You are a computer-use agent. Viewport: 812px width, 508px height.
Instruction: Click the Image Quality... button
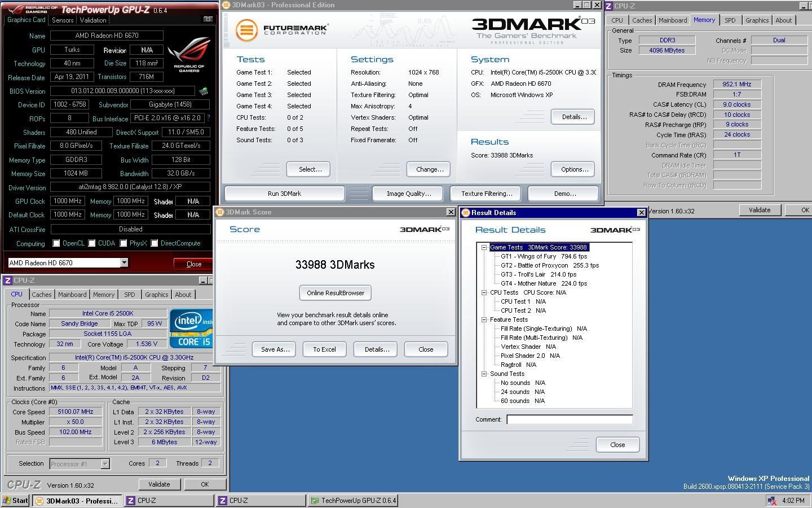pyautogui.click(x=409, y=194)
